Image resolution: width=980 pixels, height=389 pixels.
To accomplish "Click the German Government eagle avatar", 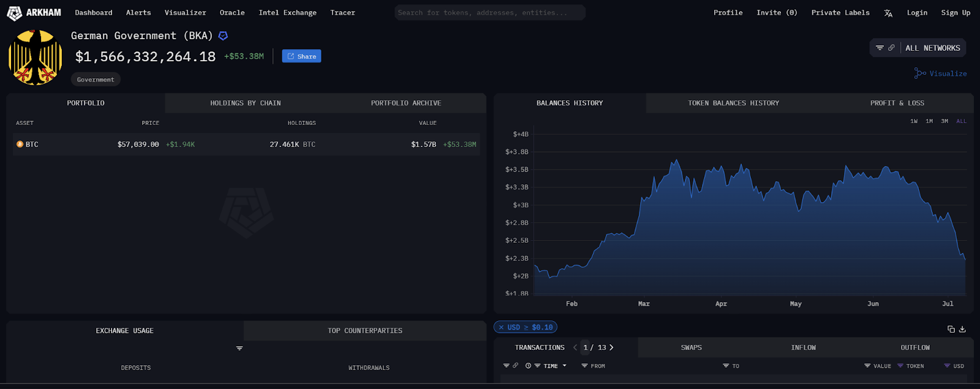I will click(35, 58).
